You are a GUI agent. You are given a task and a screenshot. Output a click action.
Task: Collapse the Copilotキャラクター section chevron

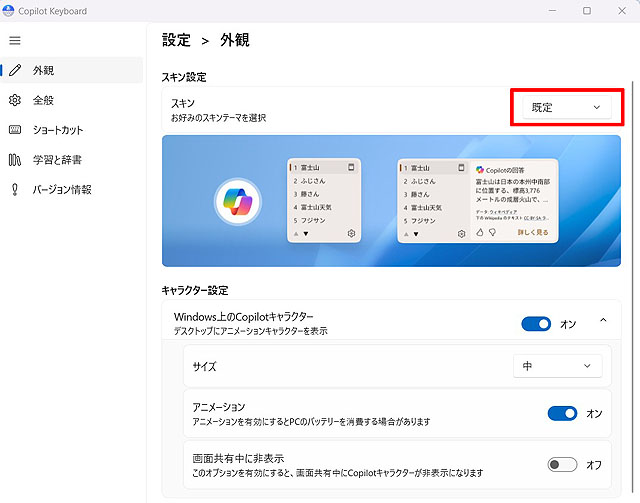click(x=602, y=322)
